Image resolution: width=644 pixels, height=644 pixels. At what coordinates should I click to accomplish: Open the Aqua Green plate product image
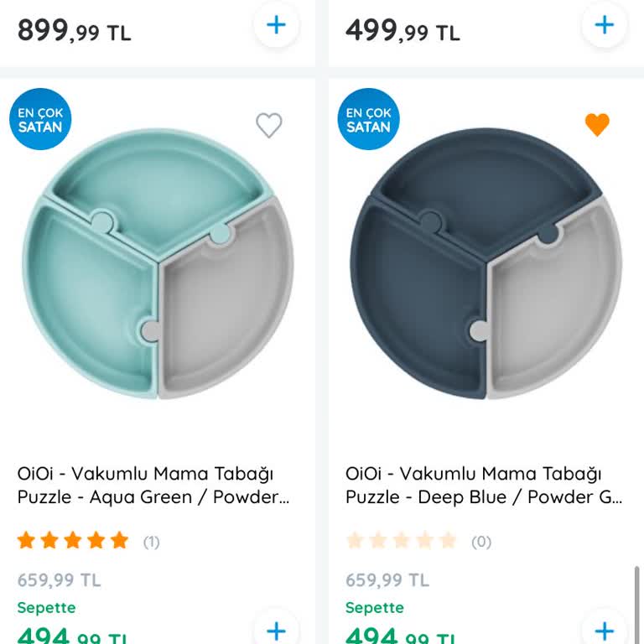[158, 263]
